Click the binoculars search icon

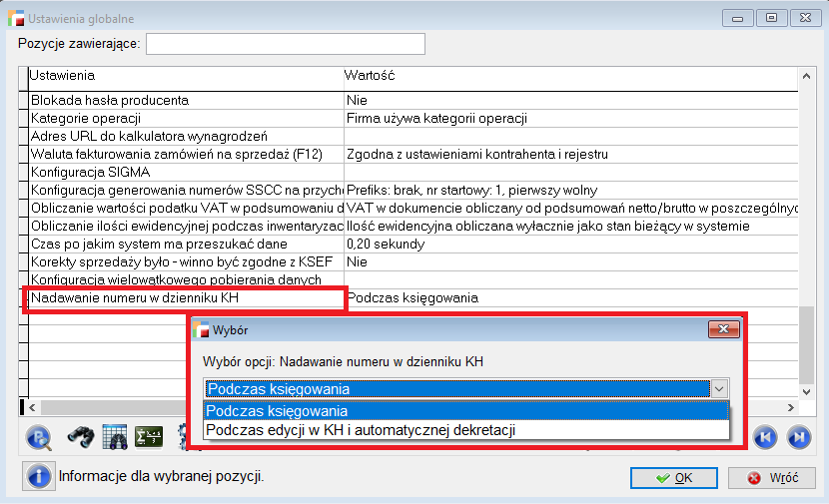click(80, 437)
